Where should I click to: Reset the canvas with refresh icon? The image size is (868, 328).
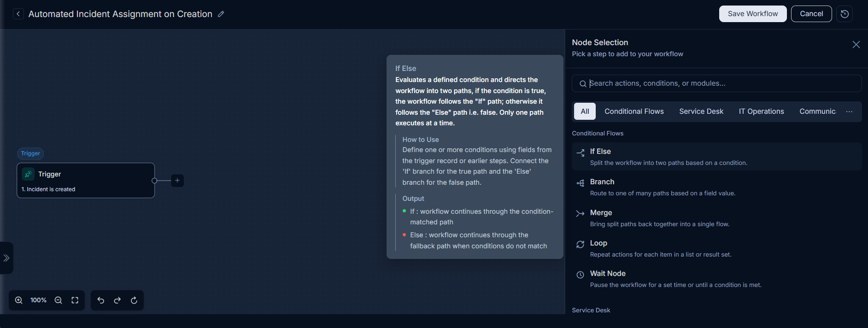(134, 300)
